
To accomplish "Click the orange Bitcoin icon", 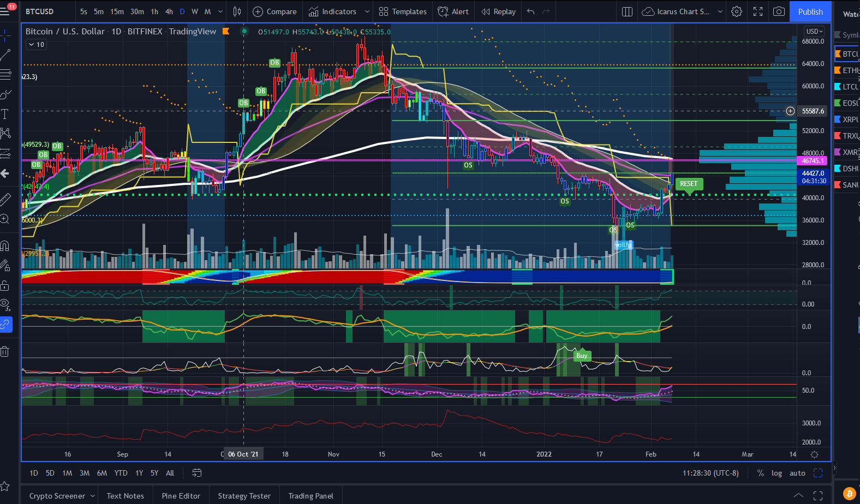I will 849,494.
